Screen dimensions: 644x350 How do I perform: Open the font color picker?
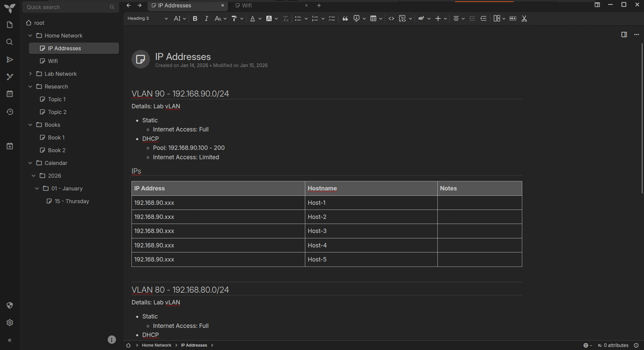253,18
